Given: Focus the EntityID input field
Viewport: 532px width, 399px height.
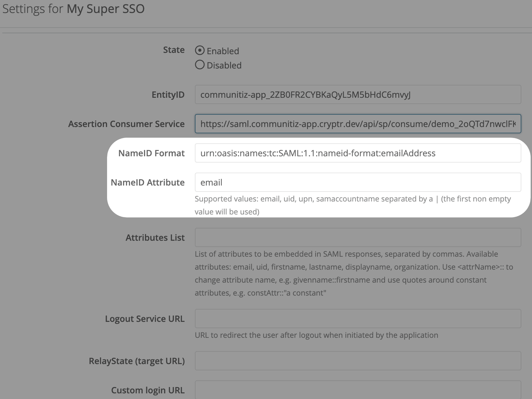Looking at the screenshot, I should tap(358, 95).
